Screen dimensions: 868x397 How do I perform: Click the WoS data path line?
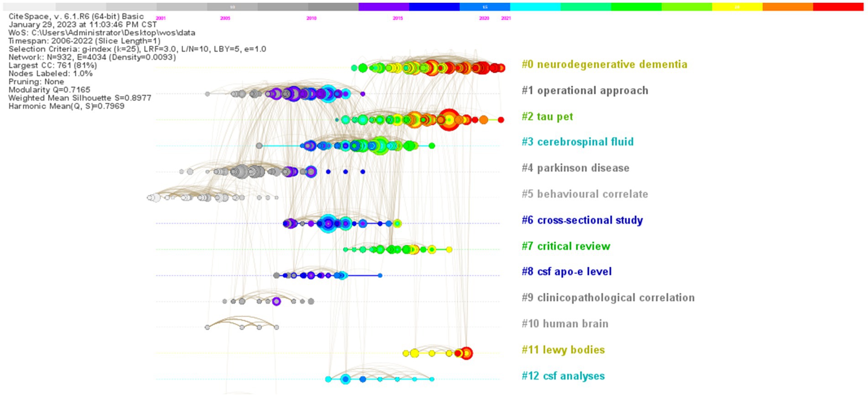(x=102, y=33)
